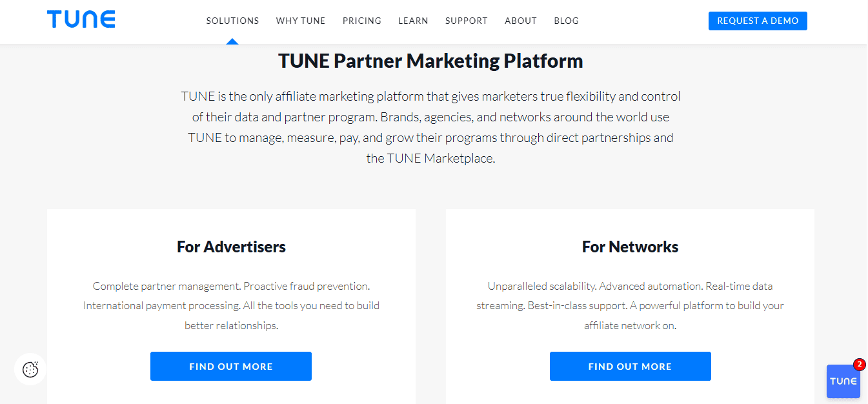868x404 pixels.
Task: Click Find Out More for Advertisers
Action: click(x=231, y=367)
